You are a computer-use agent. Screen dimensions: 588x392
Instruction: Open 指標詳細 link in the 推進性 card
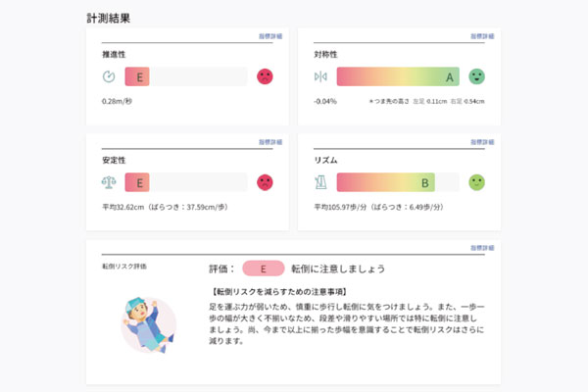(271, 36)
